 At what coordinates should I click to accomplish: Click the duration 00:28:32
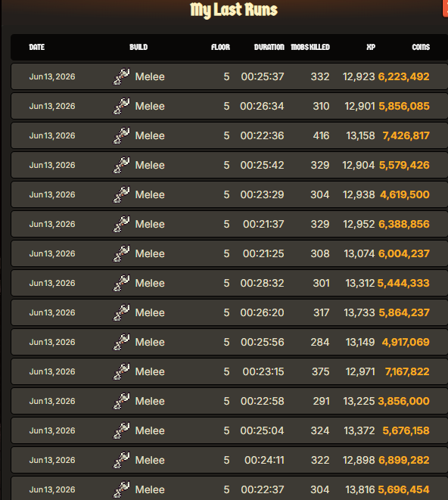262,283
